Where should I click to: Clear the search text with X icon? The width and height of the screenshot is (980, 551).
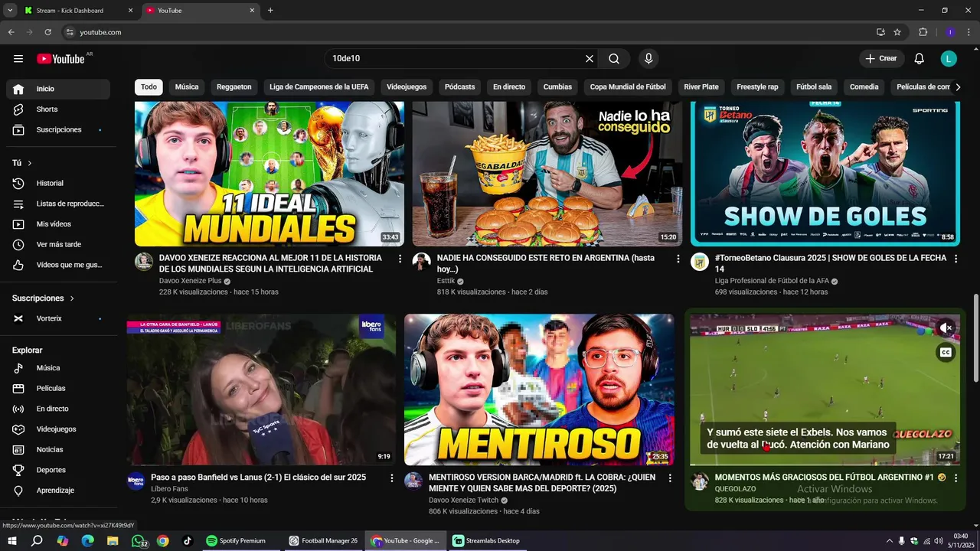[x=590, y=59]
